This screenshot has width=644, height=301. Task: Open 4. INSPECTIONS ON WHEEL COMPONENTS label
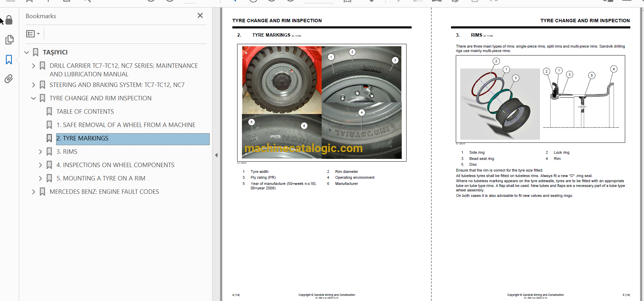coord(115,165)
